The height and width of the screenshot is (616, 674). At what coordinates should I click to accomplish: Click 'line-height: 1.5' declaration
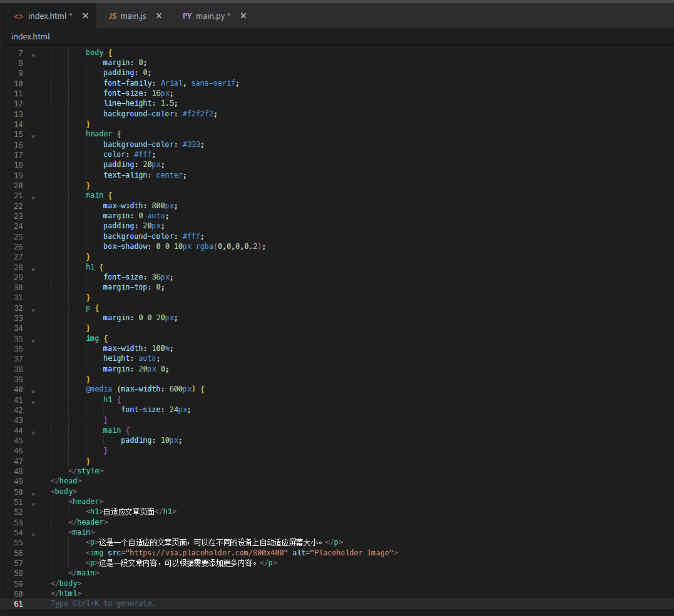pyautogui.click(x=141, y=103)
